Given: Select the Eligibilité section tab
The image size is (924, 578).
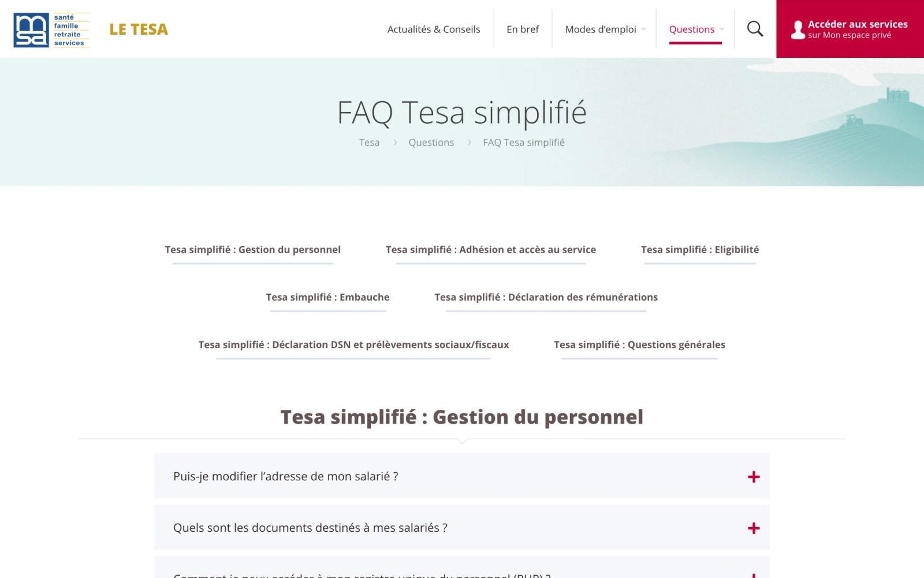Looking at the screenshot, I should 700,250.
